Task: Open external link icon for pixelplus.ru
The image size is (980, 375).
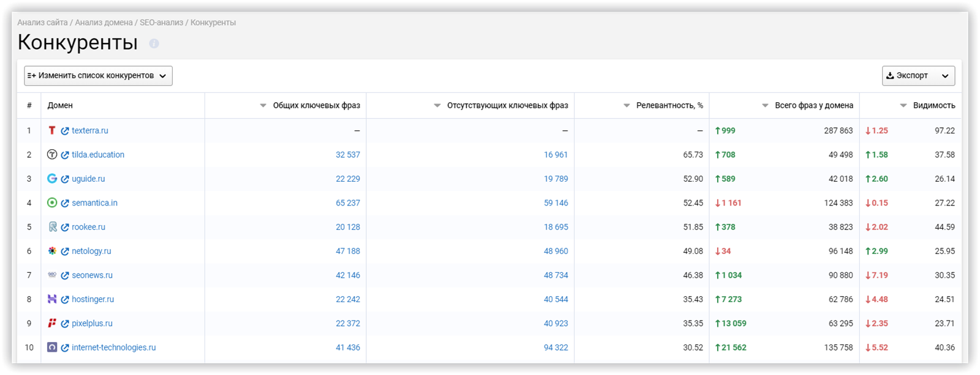Action: [x=65, y=324]
